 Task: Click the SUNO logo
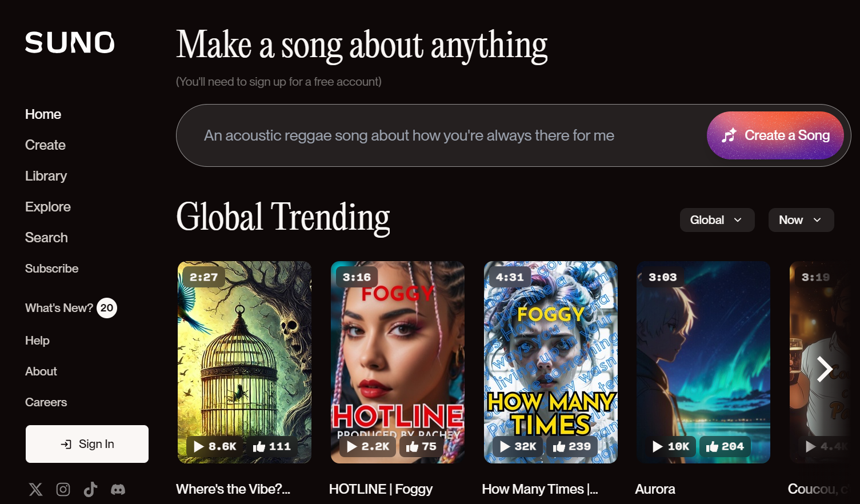pyautogui.click(x=70, y=43)
